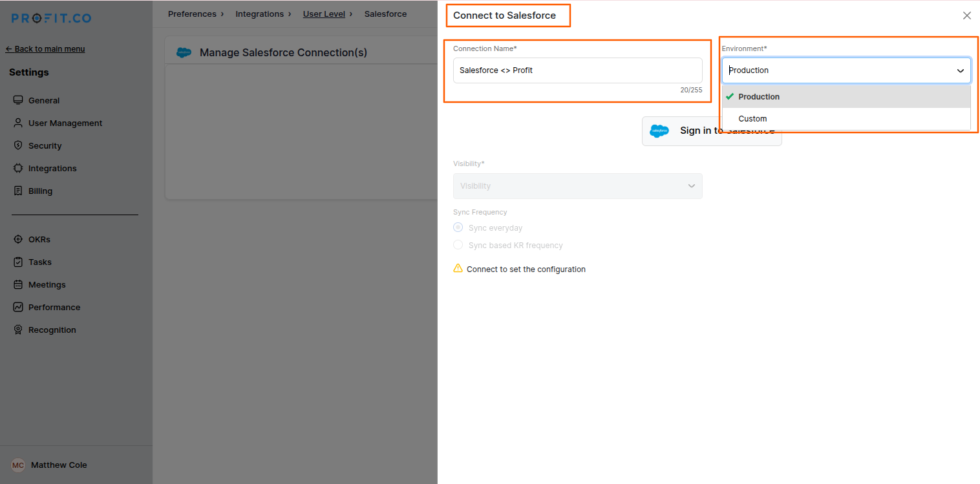Go to Integrations breadcrumb

click(x=259, y=14)
